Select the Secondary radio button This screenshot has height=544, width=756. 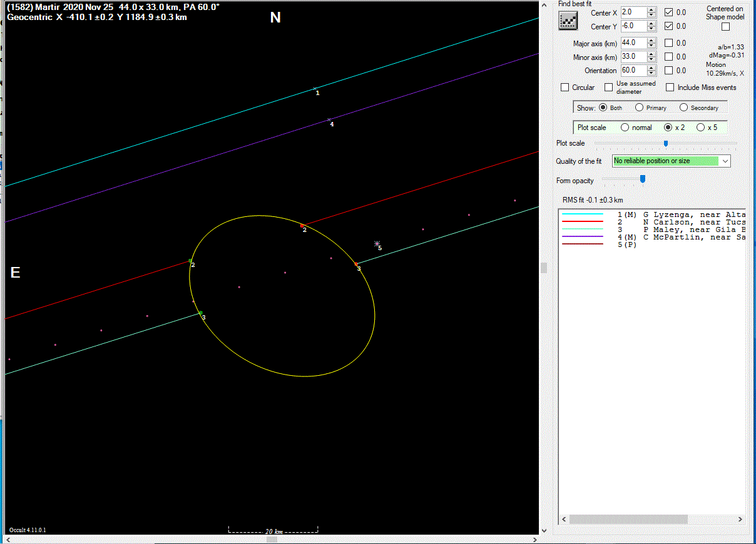683,108
